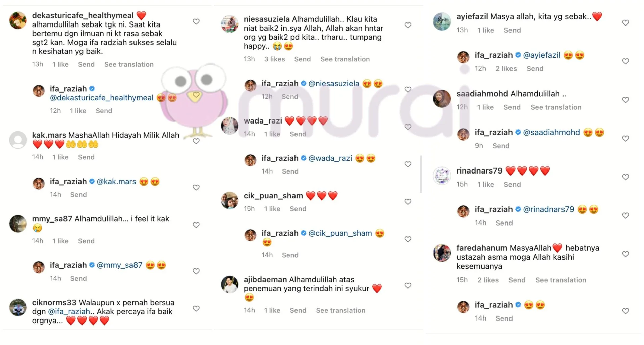This screenshot has height=345, width=644.
Task: Open saadiahmohd's profile avatar
Action: [x=442, y=99]
